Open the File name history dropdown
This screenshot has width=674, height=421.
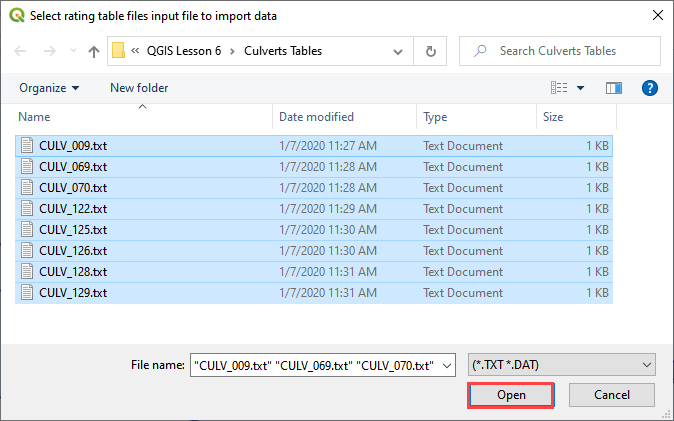(x=447, y=365)
